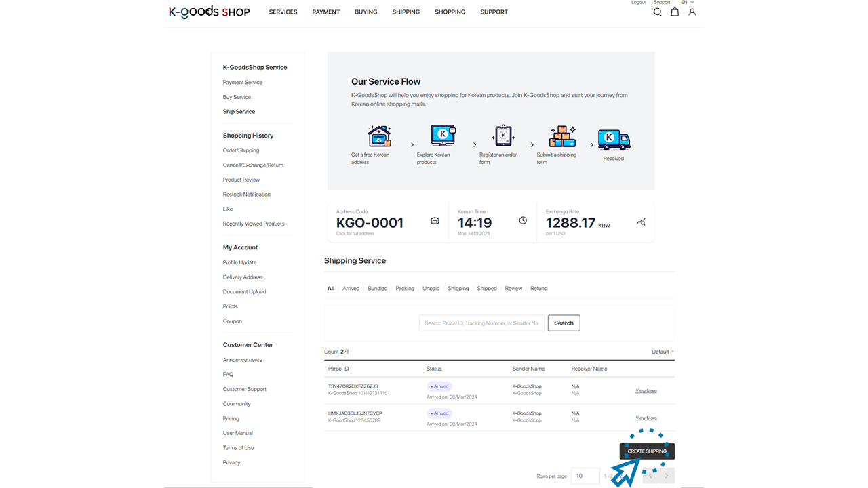Open the EN language dropdown

point(687,3)
